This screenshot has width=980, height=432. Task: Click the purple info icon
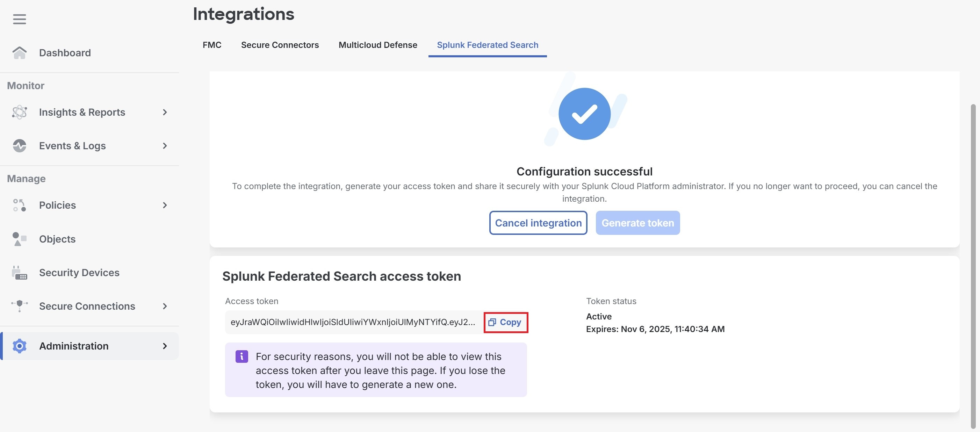tap(242, 357)
